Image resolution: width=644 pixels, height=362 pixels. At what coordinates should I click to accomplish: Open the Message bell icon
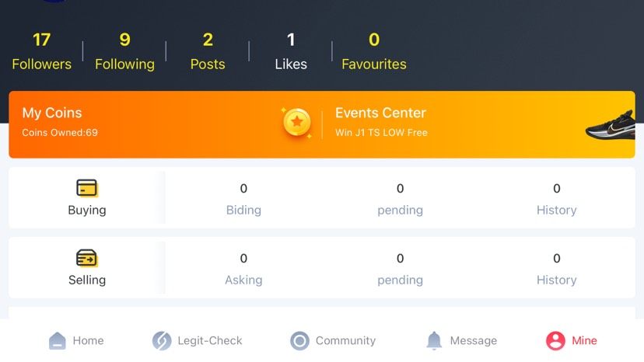pos(435,340)
